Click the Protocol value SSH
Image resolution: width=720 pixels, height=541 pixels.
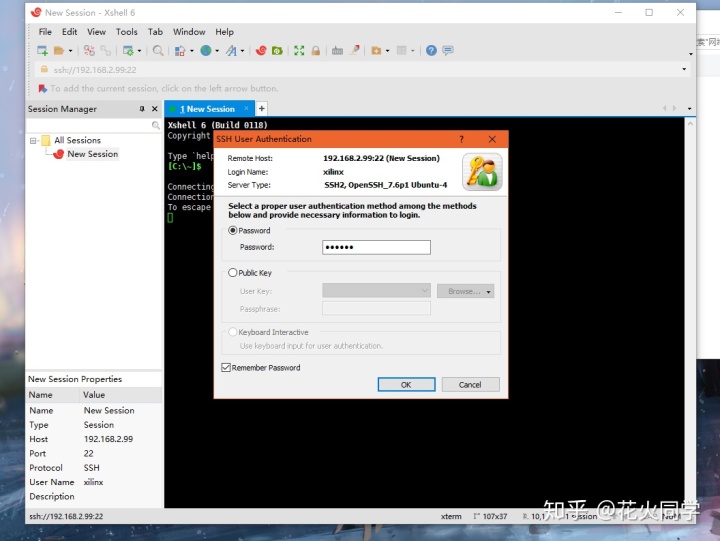tap(91, 468)
